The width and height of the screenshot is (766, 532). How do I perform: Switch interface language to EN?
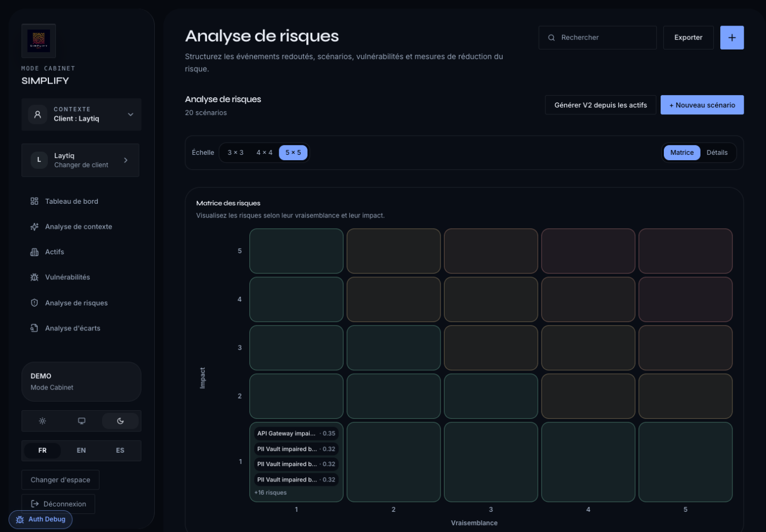pos(81,451)
